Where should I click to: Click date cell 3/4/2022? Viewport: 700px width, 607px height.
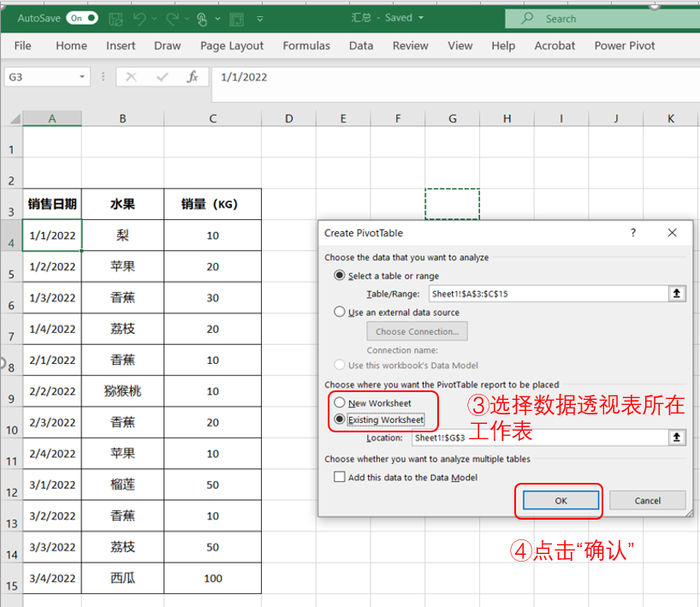pos(52,578)
